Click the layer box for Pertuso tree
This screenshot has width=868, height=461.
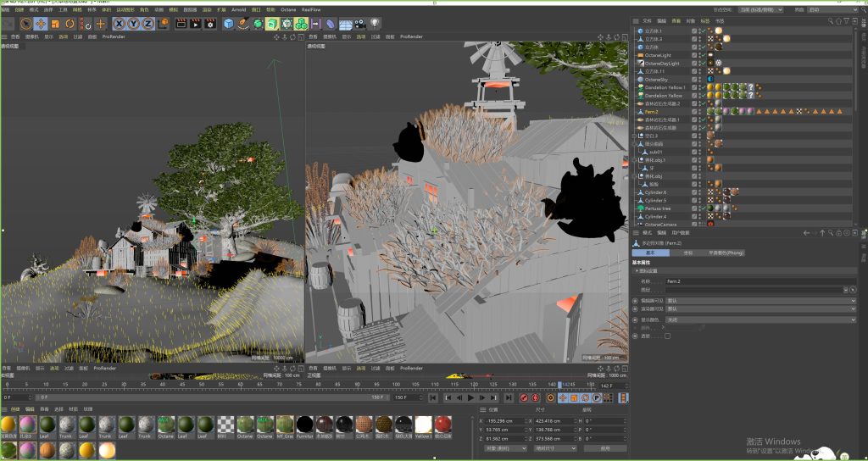[x=694, y=208]
